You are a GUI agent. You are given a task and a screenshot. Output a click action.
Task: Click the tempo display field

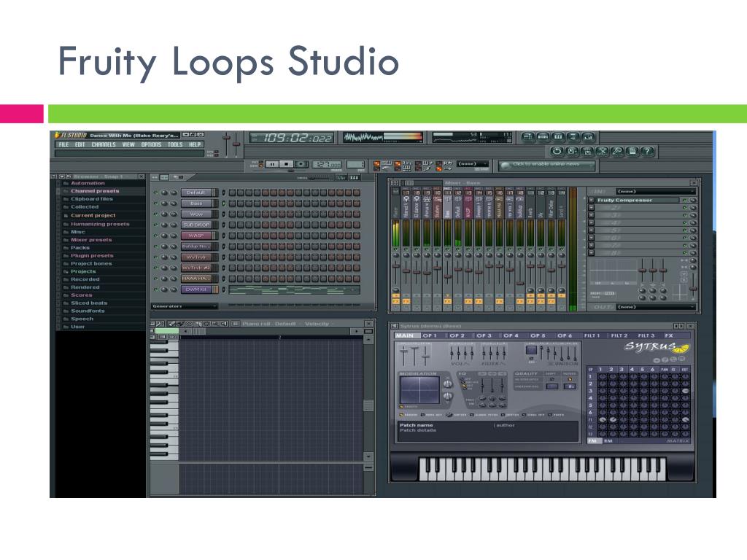pos(327,164)
